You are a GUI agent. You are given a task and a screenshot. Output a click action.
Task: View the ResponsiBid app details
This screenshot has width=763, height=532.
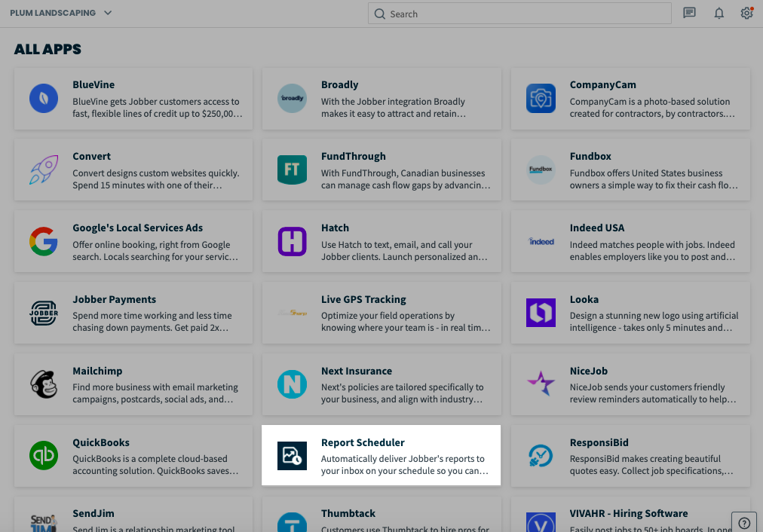tap(630, 455)
